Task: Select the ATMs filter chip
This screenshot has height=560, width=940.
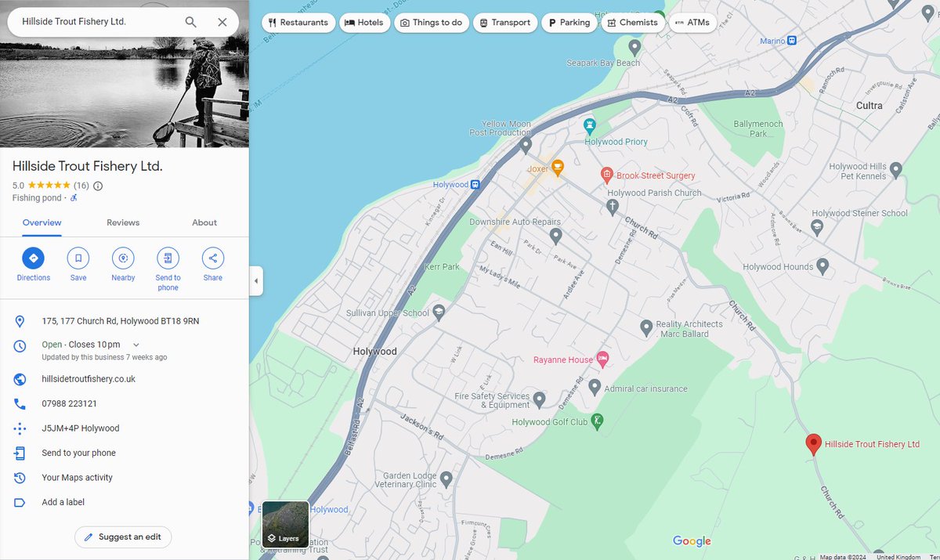Action: point(692,23)
